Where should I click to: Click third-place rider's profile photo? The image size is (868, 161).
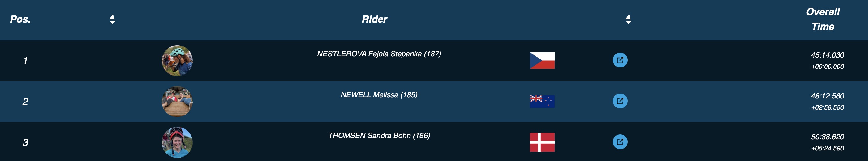click(177, 142)
